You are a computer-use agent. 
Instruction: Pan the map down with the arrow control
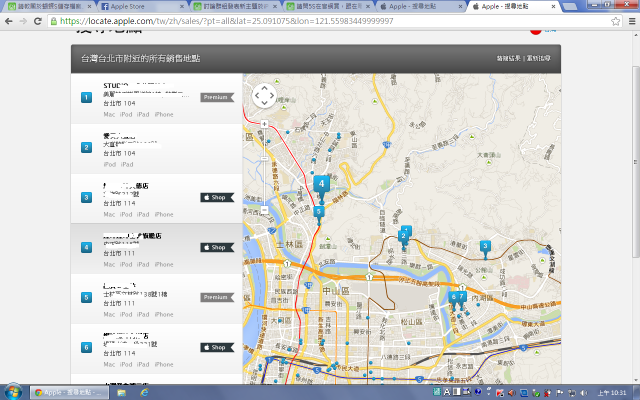pos(264,103)
